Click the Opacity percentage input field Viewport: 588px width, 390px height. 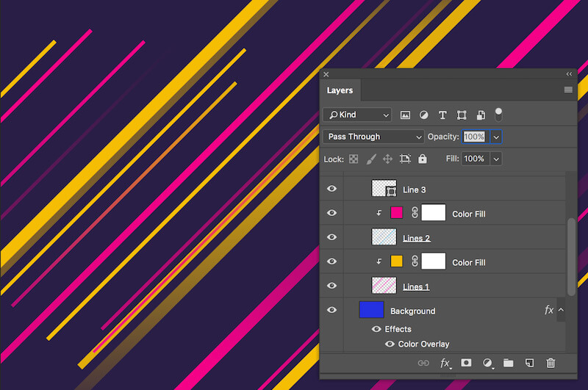474,137
